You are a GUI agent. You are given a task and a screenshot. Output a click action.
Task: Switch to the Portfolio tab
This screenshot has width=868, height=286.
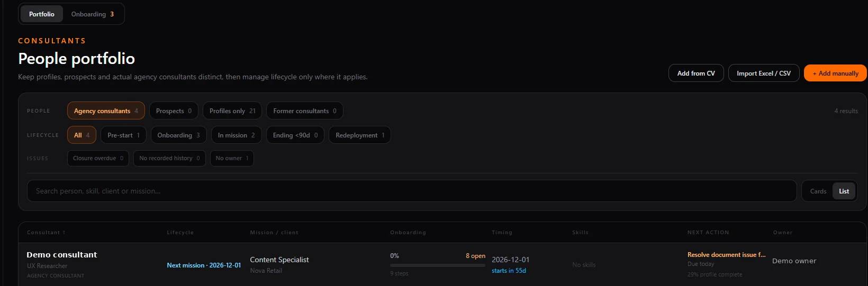tap(41, 14)
